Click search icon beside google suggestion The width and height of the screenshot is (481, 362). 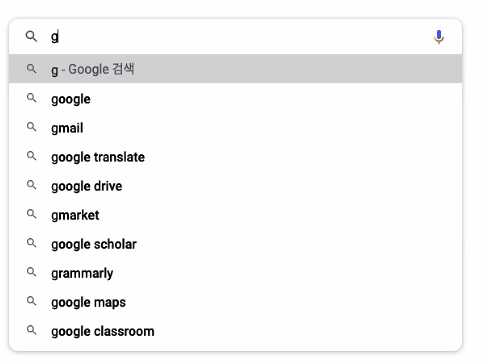(x=32, y=98)
